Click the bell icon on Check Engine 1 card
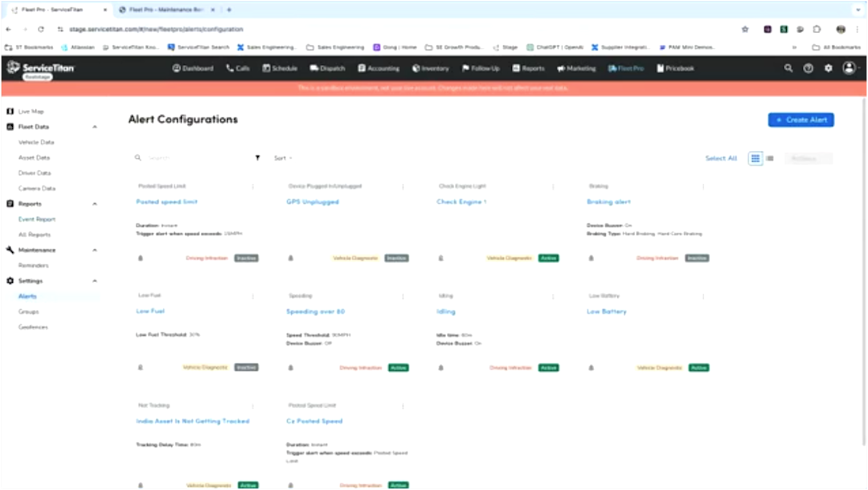 pyautogui.click(x=441, y=258)
